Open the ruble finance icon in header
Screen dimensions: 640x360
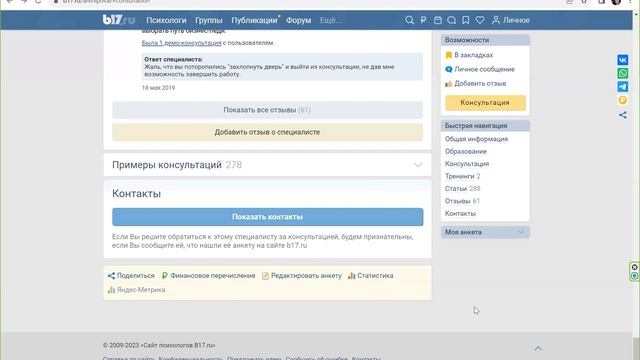coord(424,20)
